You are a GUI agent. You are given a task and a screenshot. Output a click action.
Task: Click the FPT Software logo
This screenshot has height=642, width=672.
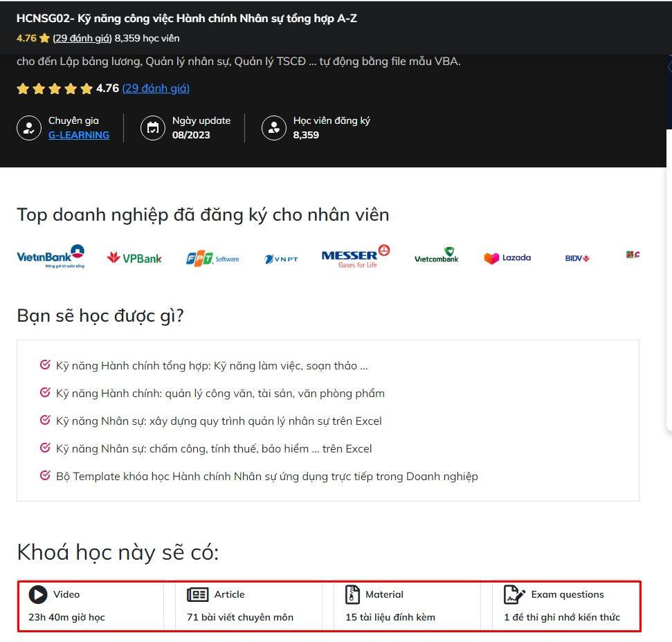point(212,259)
